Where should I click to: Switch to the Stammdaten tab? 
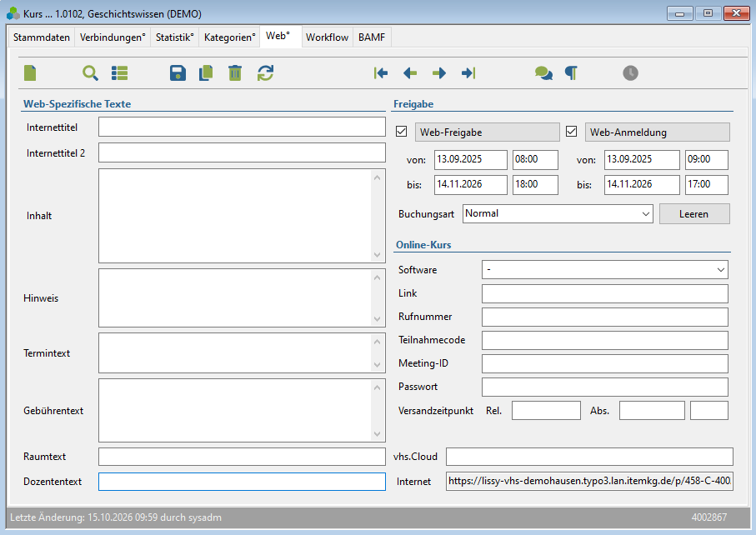coord(42,37)
